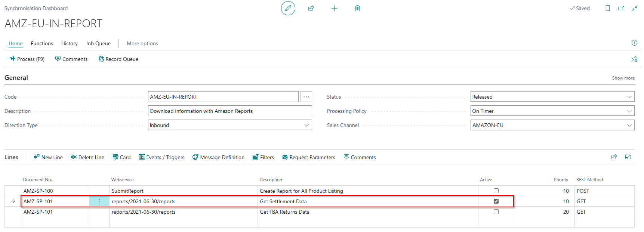
Task: Click the Document No. column header
Action: click(37, 180)
